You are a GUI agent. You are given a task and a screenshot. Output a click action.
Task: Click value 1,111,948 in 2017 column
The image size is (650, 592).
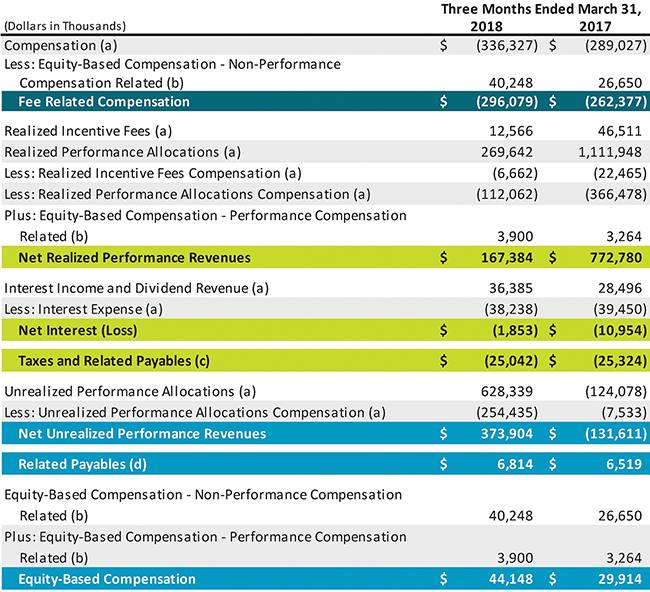tap(610, 152)
